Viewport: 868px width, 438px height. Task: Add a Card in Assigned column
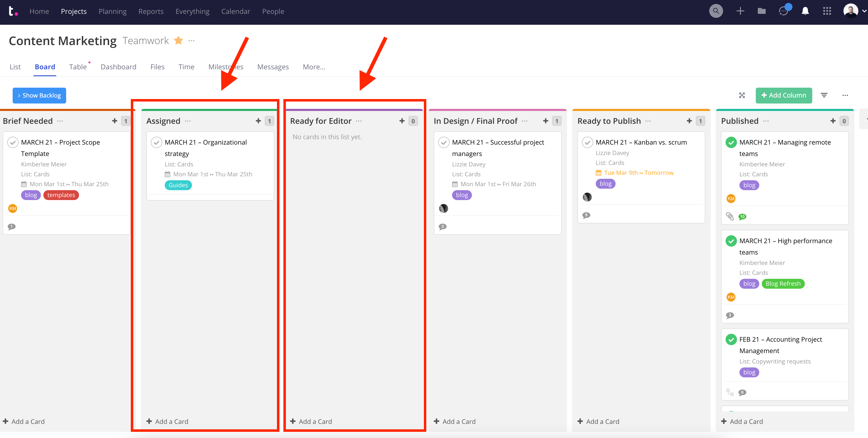(x=167, y=421)
